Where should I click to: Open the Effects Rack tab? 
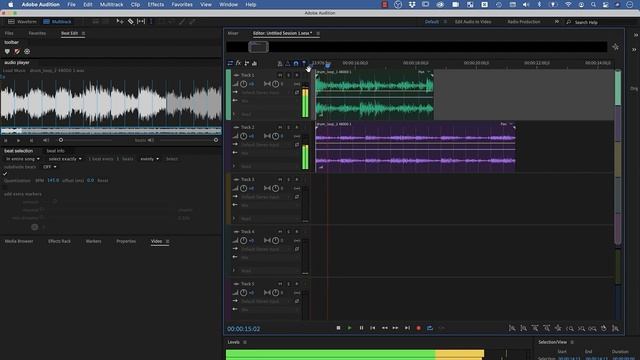59,241
